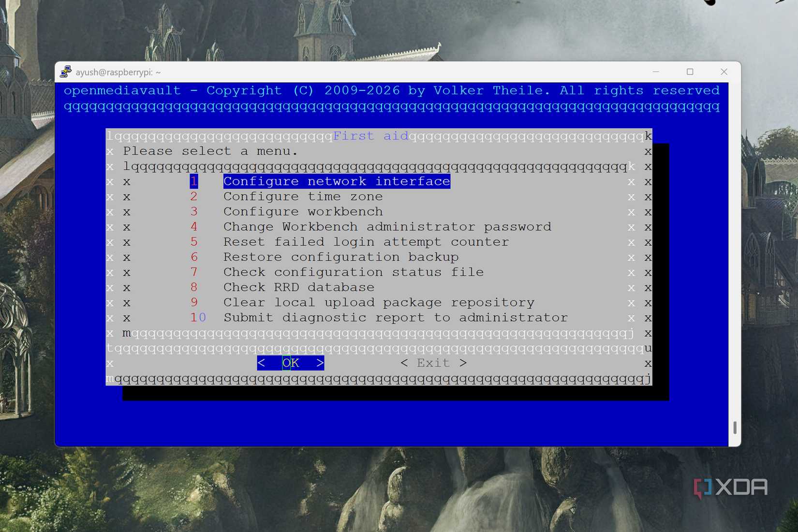The image size is (798, 532).
Task: Select "Configure time zone" menu entry
Action: click(303, 196)
